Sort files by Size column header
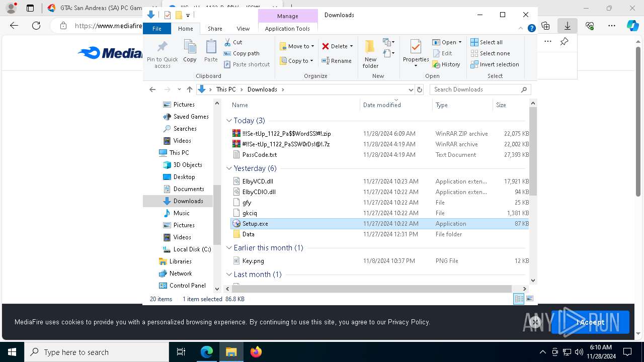Screen dimensions: 644x362 [510, 105]
